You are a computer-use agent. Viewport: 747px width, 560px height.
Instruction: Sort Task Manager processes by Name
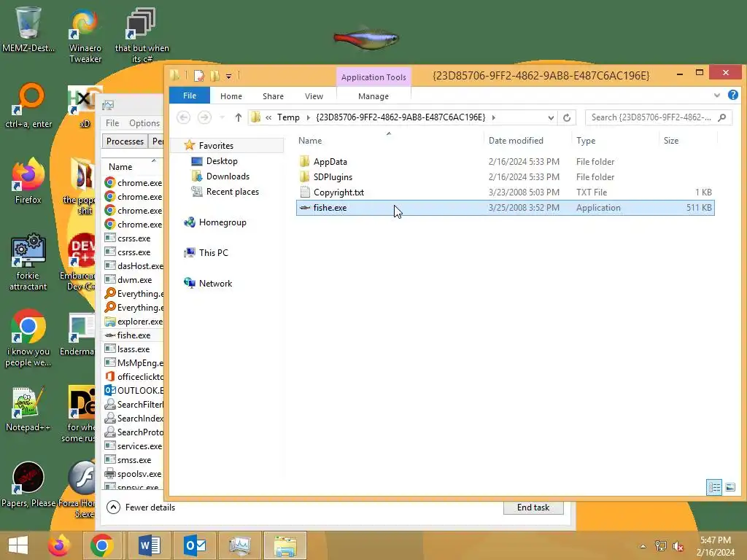(120, 167)
